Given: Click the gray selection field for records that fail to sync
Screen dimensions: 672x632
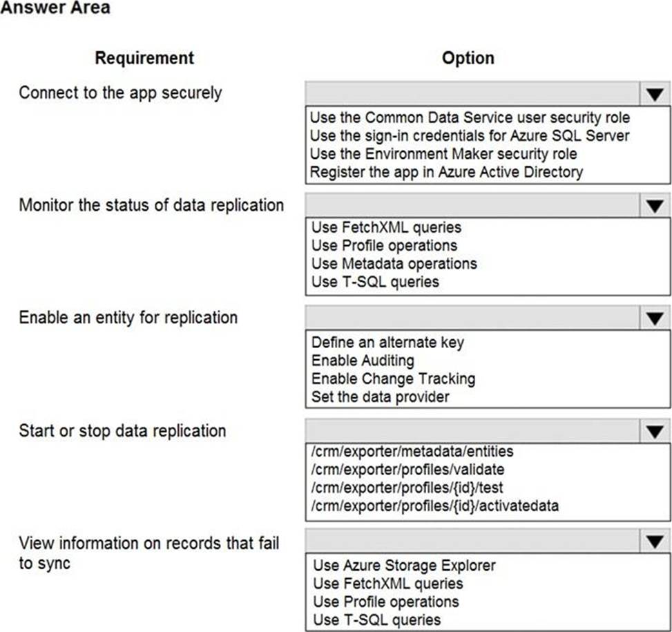Looking at the screenshot, I should click(x=472, y=541).
